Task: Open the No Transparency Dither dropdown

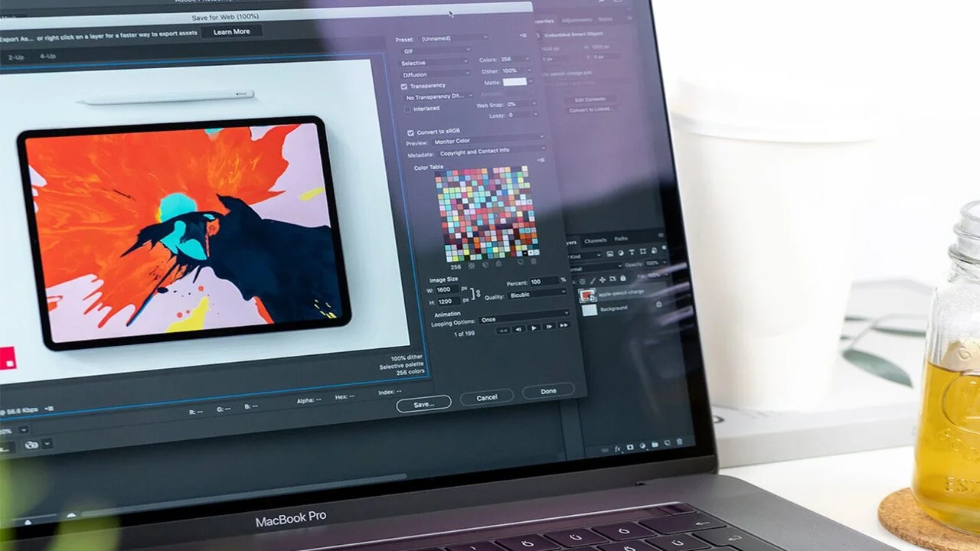Action: point(439,96)
